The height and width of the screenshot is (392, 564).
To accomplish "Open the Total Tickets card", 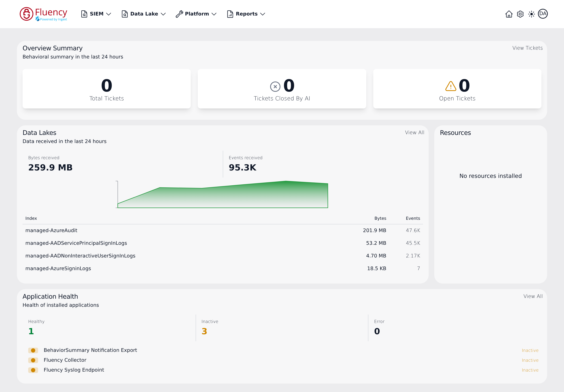I will tap(107, 89).
